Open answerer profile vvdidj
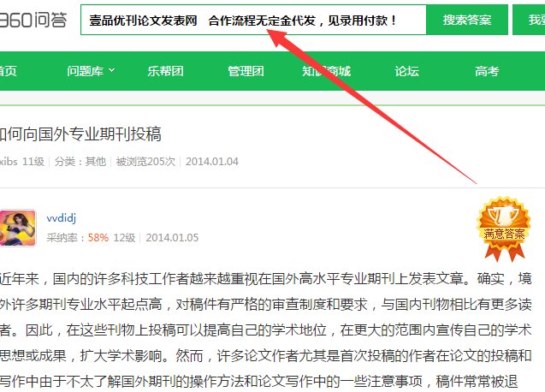 point(62,218)
